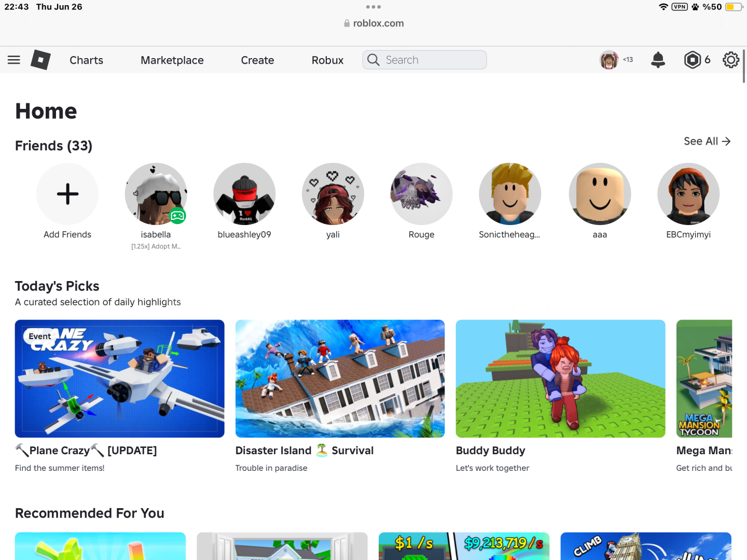
Task: Click the Add Friends plus icon
Action: pyautogui.click(x=67, y=194)
